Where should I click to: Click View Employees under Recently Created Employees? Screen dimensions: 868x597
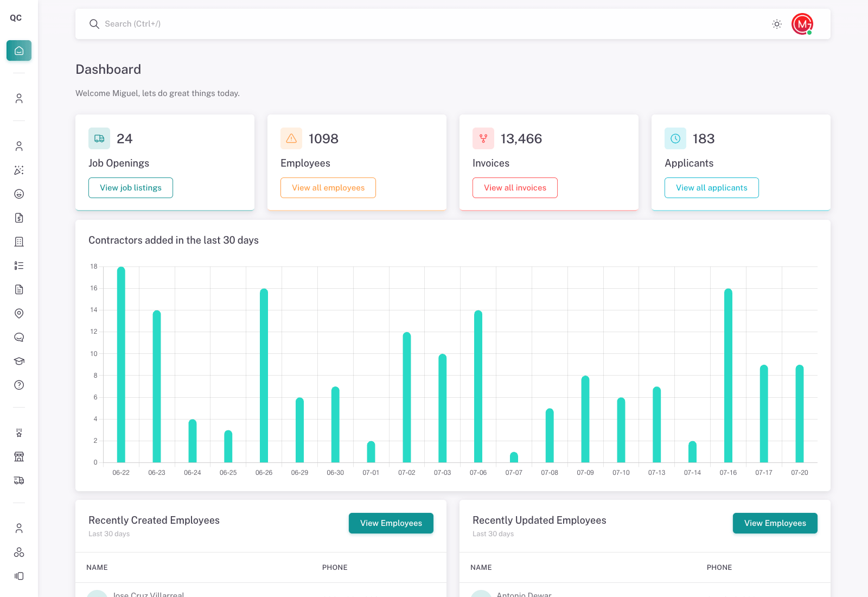coord(391,523)
